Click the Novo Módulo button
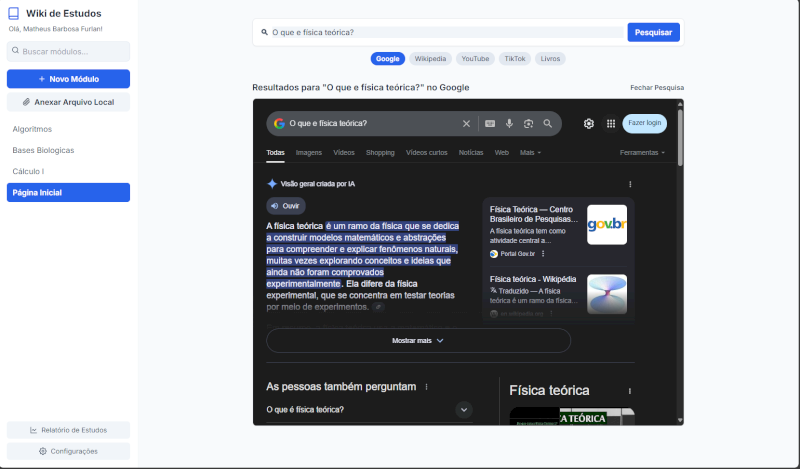 (68, 79)
